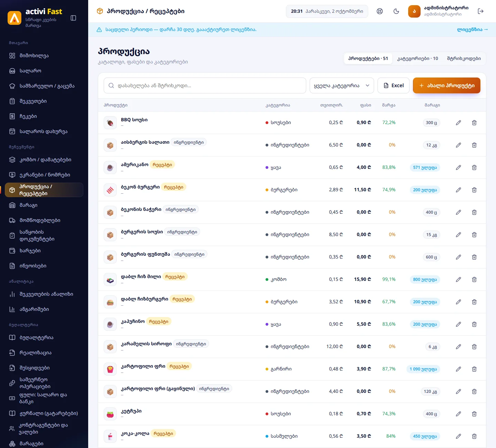This screenshot has width=496, height=448.
Task: Edit the ბურგერის სოუსი ingredient
Action: pyautogui.click(x=458, y=235)
